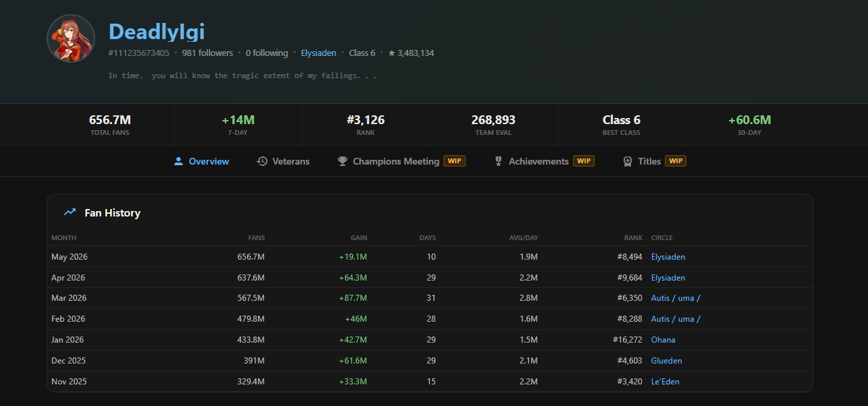Go to the Titles tab
868x406 pixels.
click(x=654, y=161)
